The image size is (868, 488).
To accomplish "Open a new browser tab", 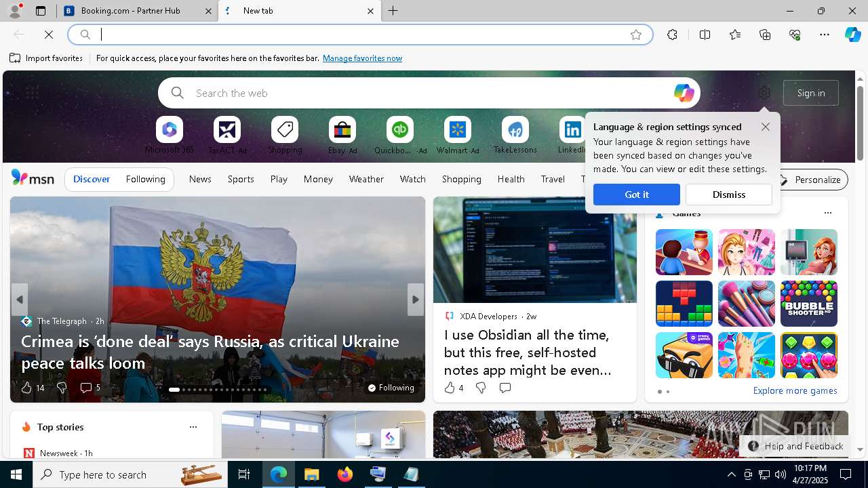I will 393,11.
